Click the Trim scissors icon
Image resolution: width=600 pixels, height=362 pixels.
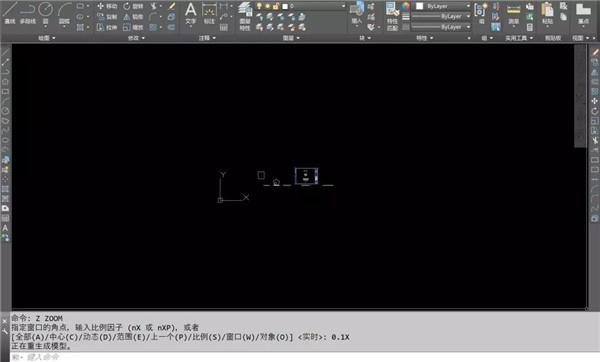pyautogui.click(x=154, y=6)
